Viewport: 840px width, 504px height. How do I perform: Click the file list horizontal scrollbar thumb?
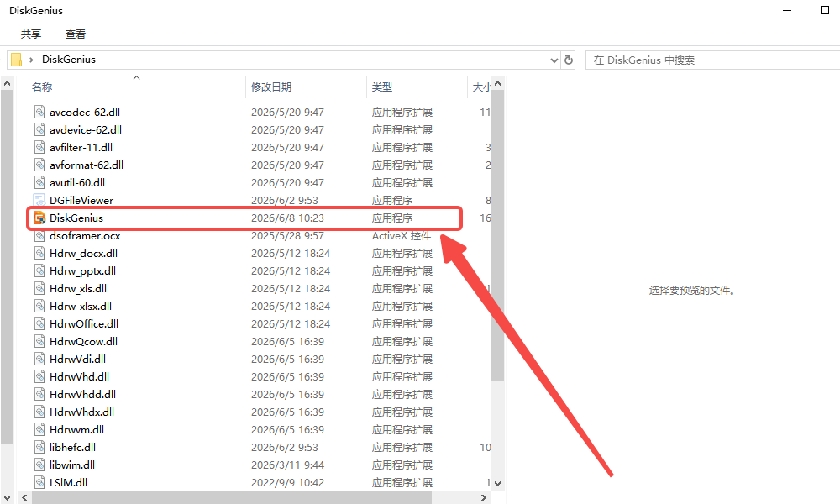(x=232, y=497)
